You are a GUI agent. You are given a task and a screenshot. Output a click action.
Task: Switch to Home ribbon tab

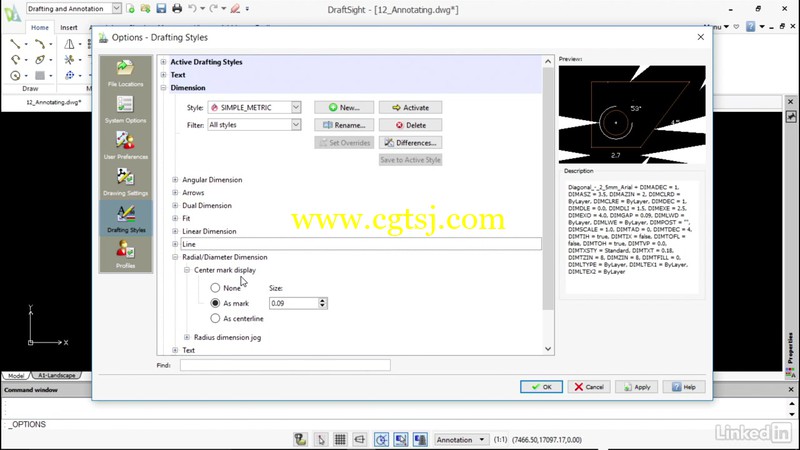click(x=40, y=28)
